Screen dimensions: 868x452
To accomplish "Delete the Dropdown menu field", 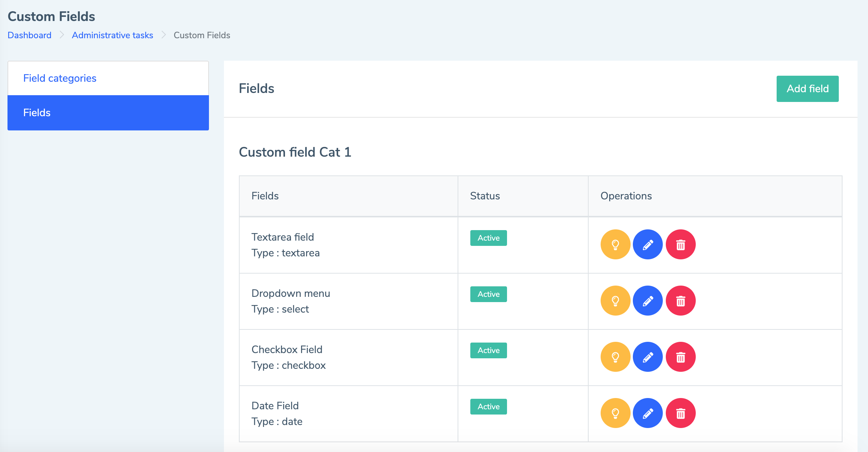I will pyautogui.click(x=680, y=301).
